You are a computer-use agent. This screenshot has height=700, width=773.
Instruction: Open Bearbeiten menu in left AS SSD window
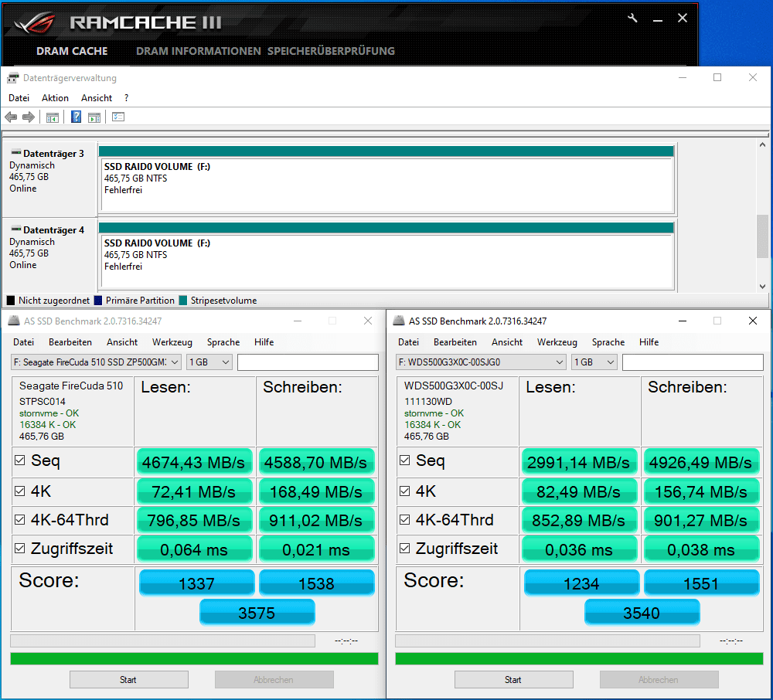(70, 342)
